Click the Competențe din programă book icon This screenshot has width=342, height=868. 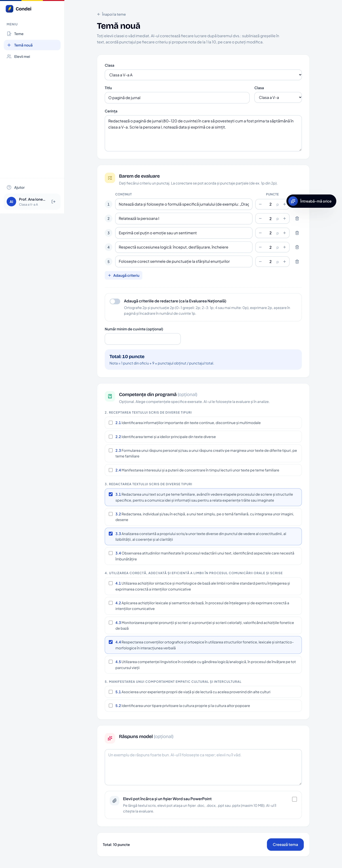click(x=110, y=396)
